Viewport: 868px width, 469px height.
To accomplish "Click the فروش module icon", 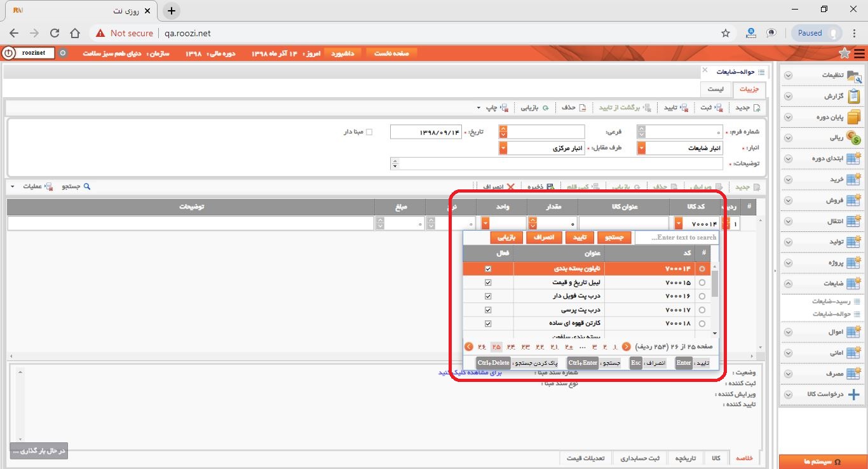I will pos(854,200).
